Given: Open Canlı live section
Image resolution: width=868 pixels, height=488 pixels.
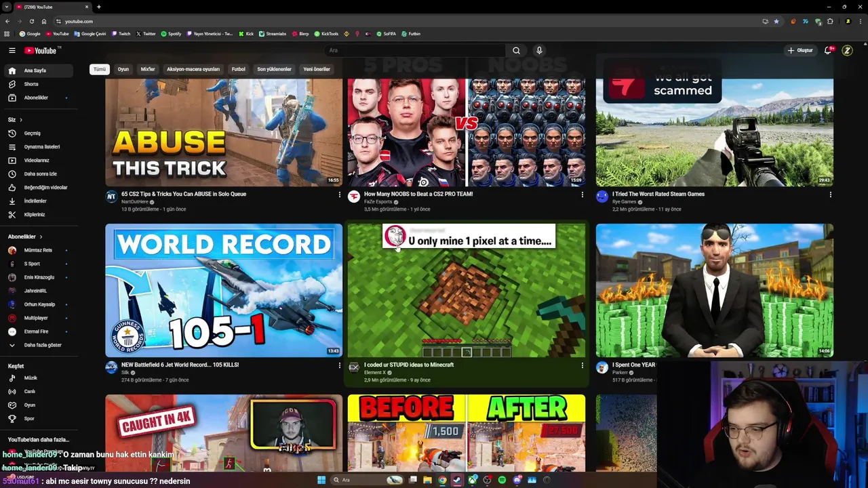Looking at the screenshot, I should point(39,391).
